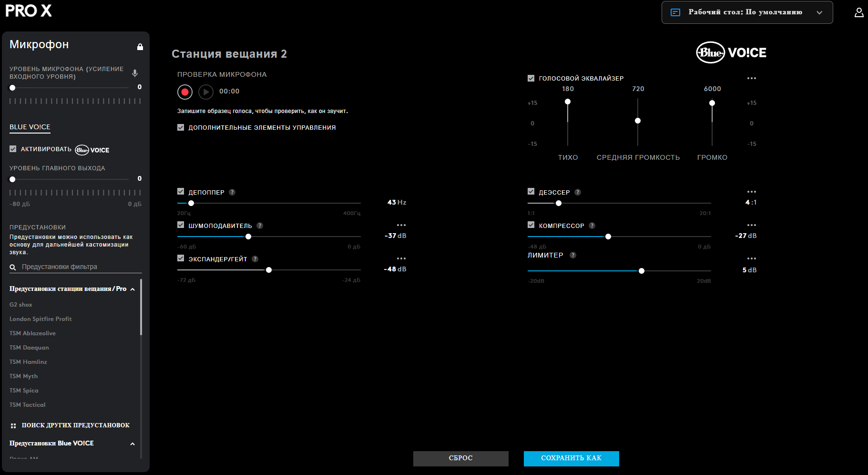Toggle the Экспандер/Гейт checkbox
The width and height of the screenshot is (868, 475).
[x=181, y=258]
